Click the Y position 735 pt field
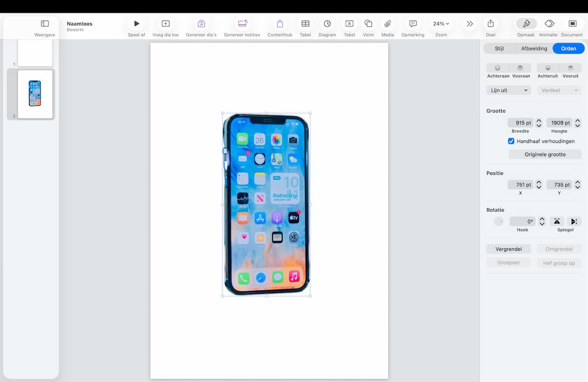 click(559, 185)
